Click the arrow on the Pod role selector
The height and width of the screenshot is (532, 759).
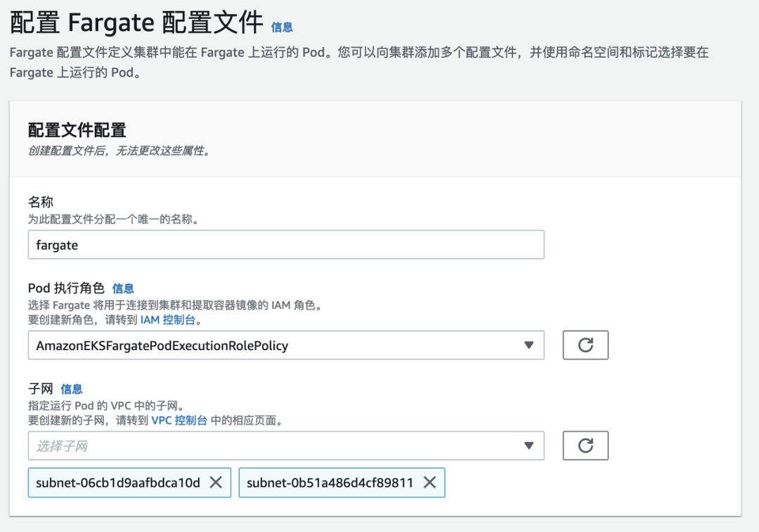528,345
